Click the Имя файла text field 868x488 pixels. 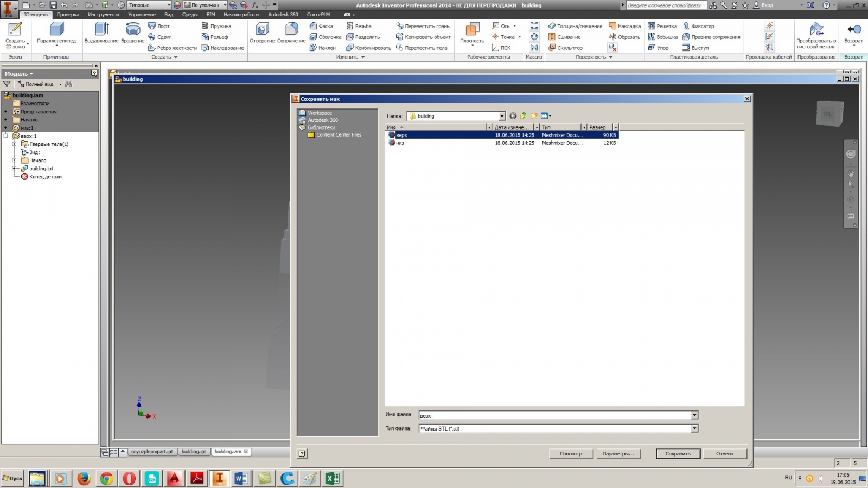tap(554, 415)
